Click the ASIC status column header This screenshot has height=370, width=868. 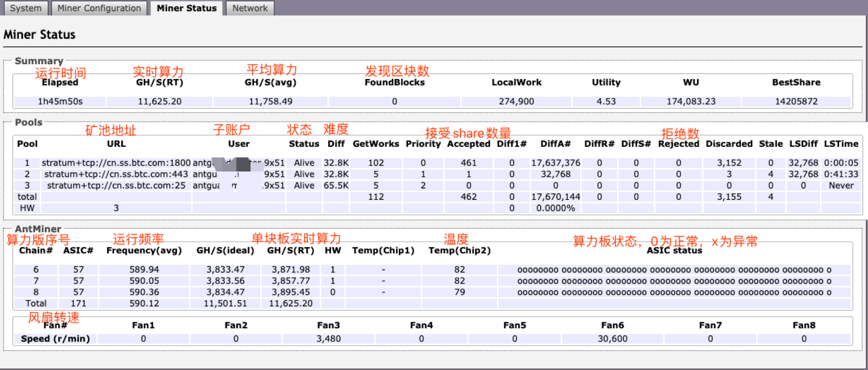click(674, 250)
